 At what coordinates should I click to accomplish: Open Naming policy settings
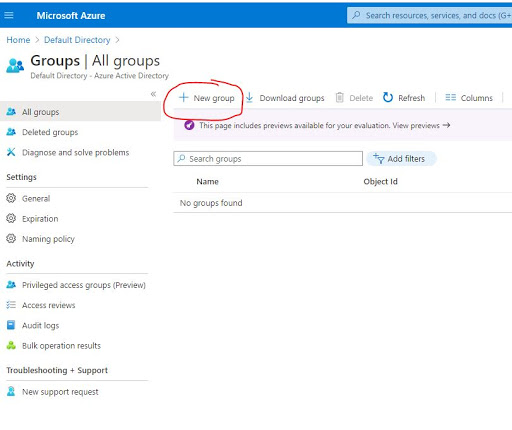[49, 239]
